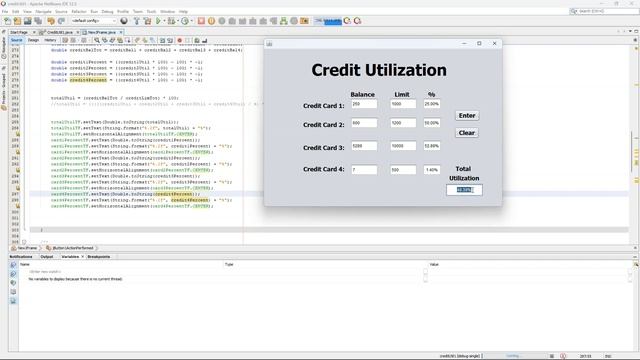Click the Clean and Build icon
640x360 pixels.
click(147, 21)
